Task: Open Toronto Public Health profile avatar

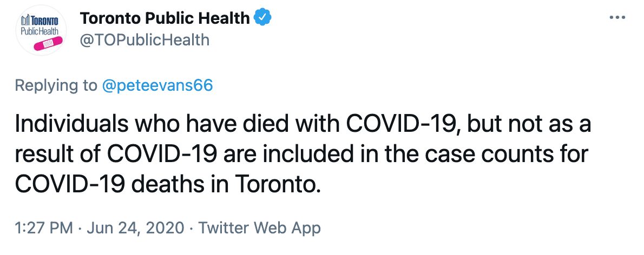Action: (42, 30)
